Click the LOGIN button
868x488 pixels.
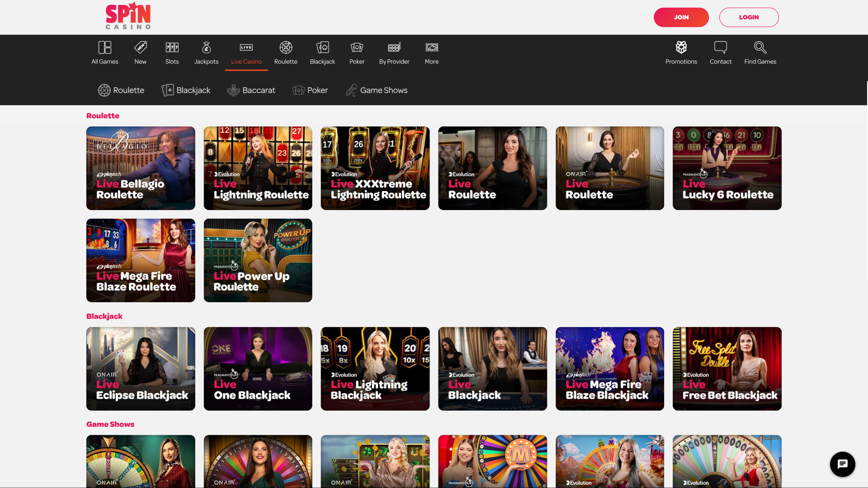[x=749, y=17]
